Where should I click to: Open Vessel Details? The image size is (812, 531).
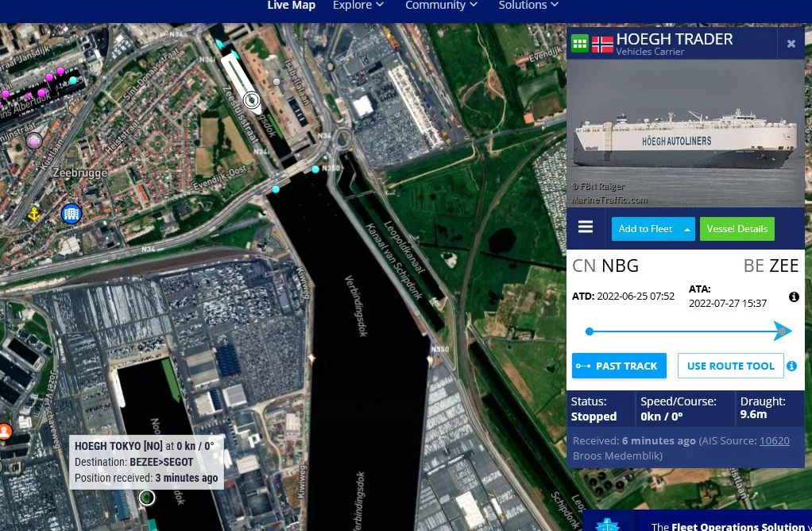click(737, 229)
